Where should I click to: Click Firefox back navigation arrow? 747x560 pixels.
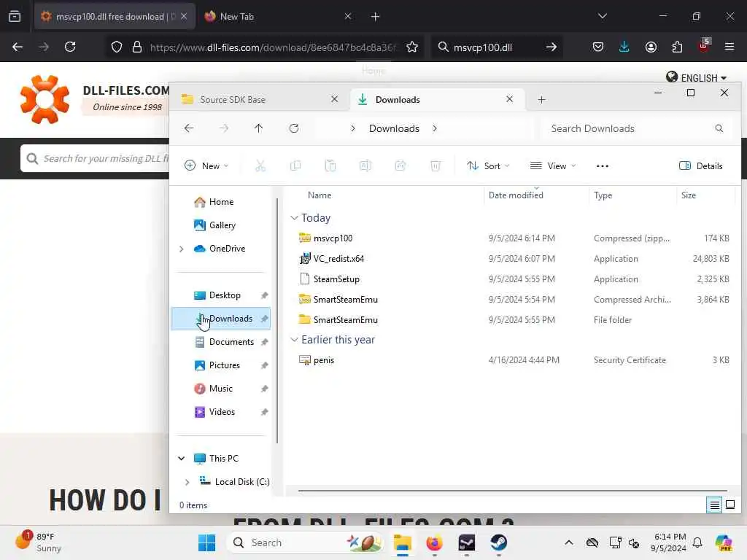(18, 47)
